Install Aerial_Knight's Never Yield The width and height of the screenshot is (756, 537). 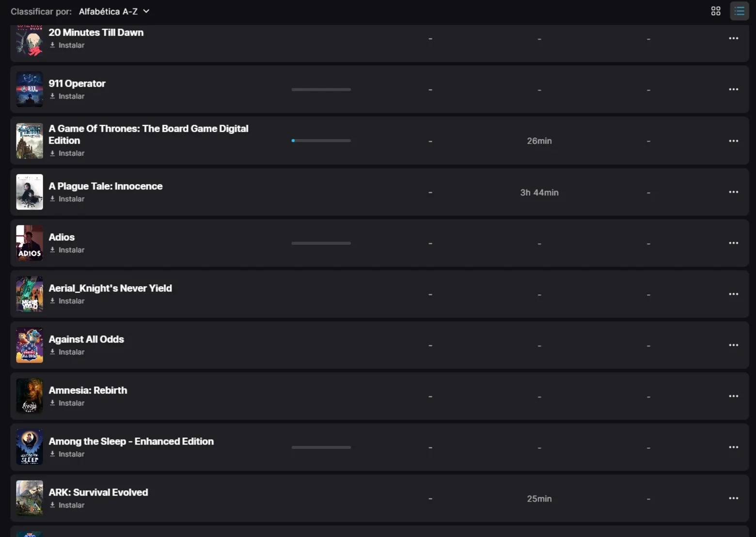(x=67, y=301)
